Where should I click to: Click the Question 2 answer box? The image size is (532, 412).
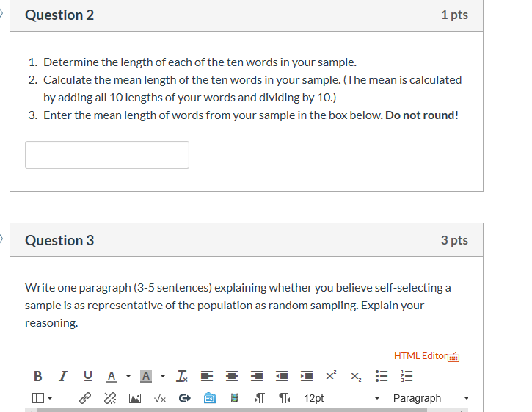pos(107,155)
